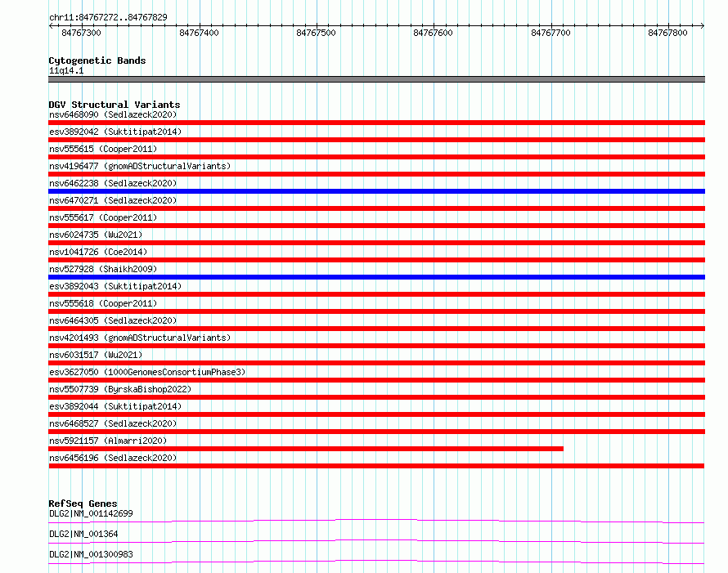Click ruler position 84767600
Viewport: 728px width, 573px height.
coord(433,33)
